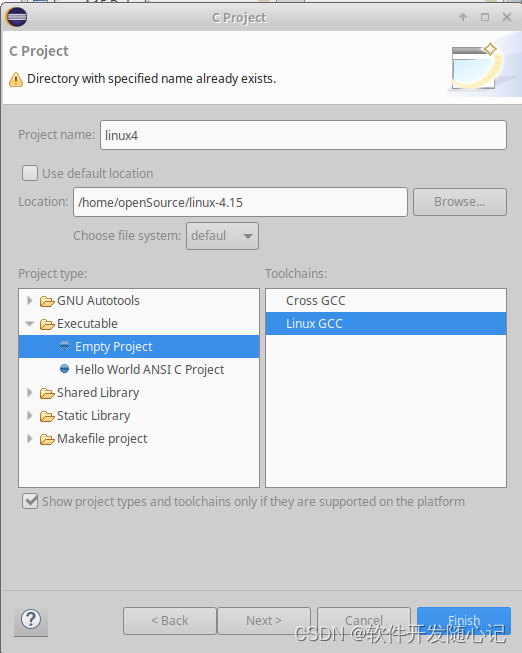Expand the GNU Autotools node
Viewport: 522px width, 653px height.
pyautogui.click(x=29, y=300)
